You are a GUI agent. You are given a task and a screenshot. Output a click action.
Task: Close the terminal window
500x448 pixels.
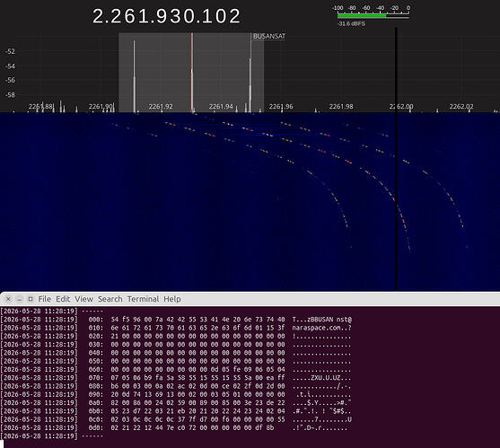coord(9,299)
